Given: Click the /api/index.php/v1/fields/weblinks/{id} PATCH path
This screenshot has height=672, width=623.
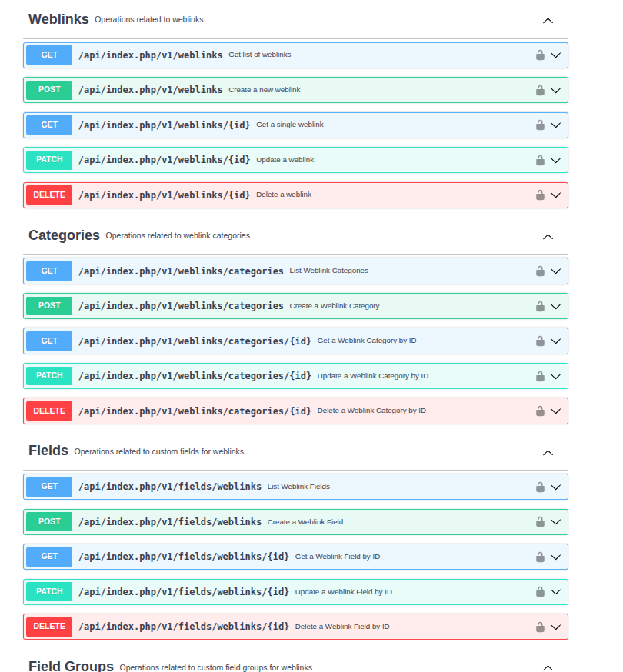Looking at the screenshot, I should point(184,592).
